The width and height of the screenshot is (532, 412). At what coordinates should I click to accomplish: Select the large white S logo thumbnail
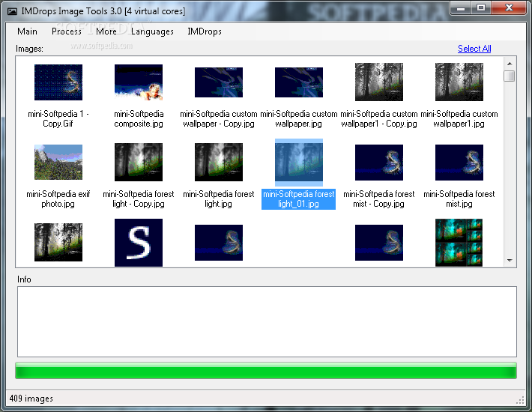click(139, 243)
